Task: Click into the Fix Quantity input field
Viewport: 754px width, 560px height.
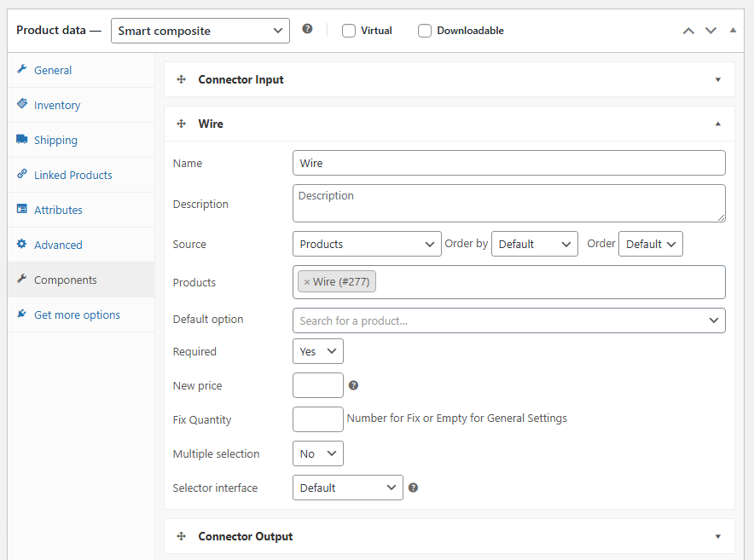Action: [x=317, y=419]
